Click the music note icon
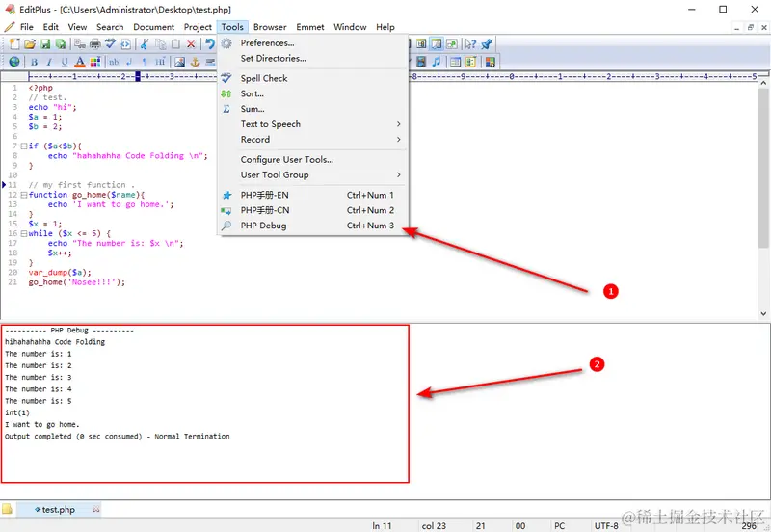The height and width of the screenshot is (532, 771). coord(437,62)
